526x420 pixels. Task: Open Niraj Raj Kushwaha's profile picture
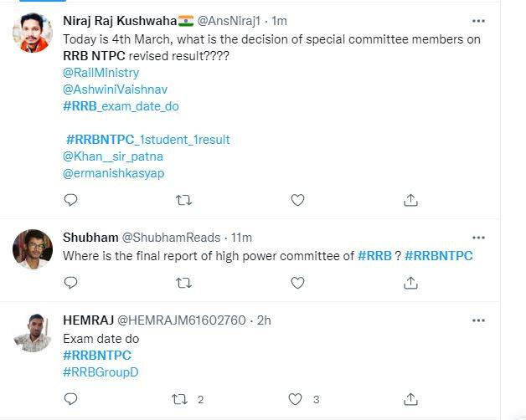tap(34, 33)
